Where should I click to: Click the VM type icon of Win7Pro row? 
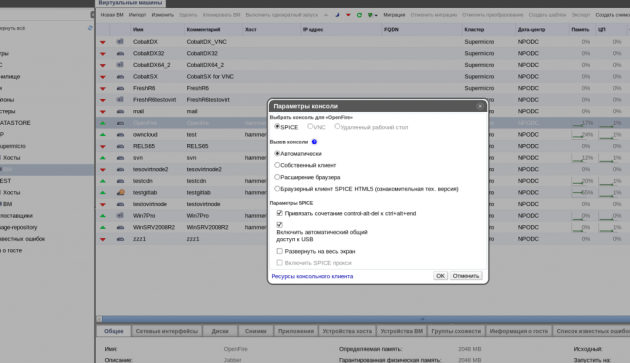coord(120,215)
